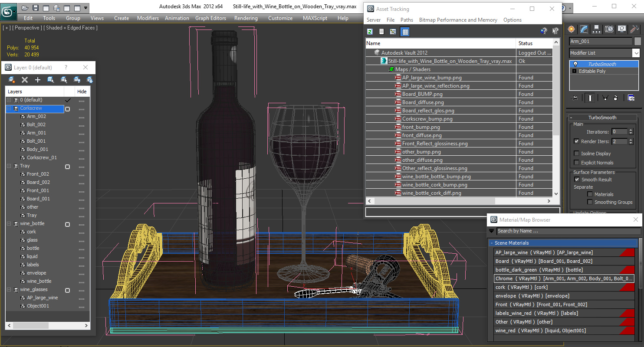Click Configure Modifier Sets icon
The width and height of the screenshot is (644, 347).
tap(631, 98)
